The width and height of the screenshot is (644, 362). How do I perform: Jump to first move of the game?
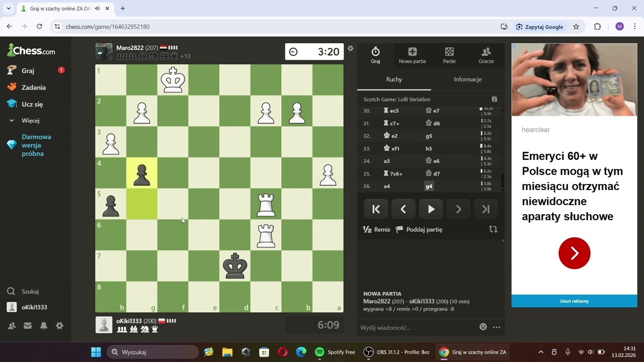click(376, 209)
